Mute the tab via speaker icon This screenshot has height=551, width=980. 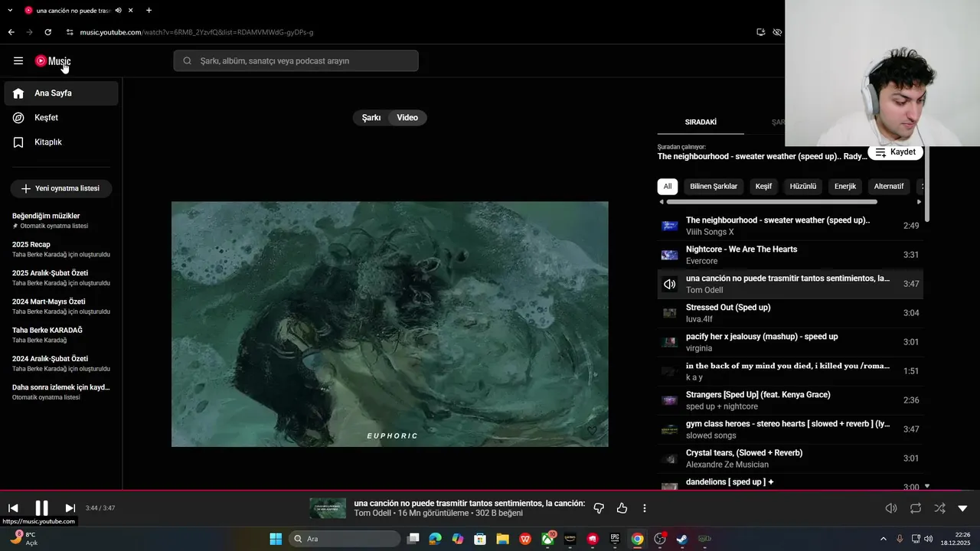pos(118,11)
